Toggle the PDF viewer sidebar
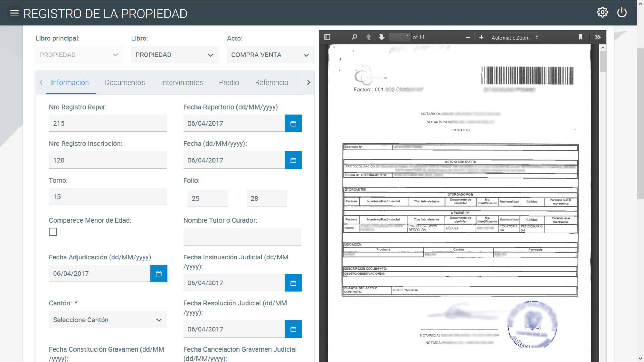Screen dimensions: 644x362 pos(327,37)
